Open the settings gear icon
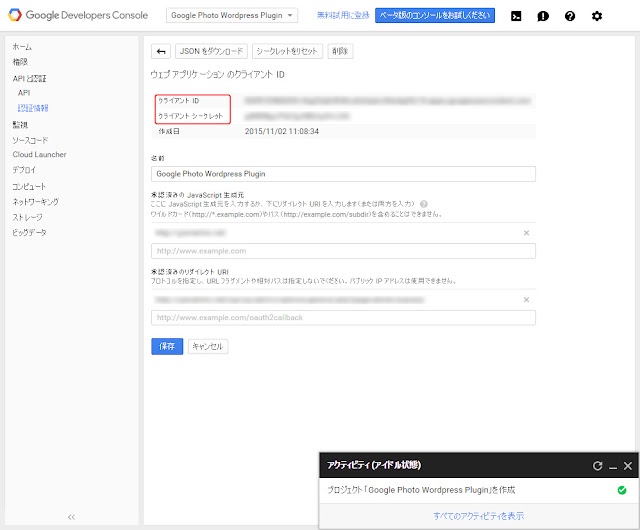640x530 pixels. click(x=597, y=16)
